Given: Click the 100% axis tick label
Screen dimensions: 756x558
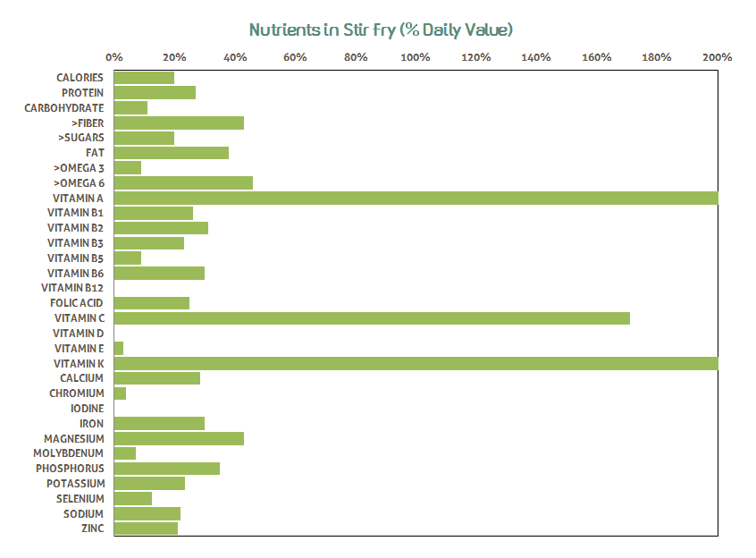Looking at the screenshot, I should [x=416, y=57].
